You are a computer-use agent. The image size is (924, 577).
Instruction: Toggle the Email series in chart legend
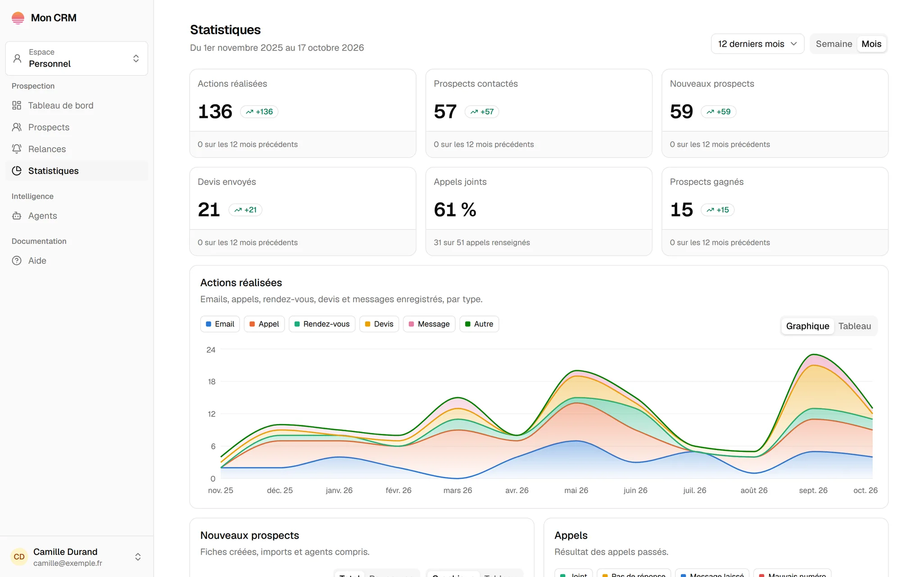[x=220, y=324]
